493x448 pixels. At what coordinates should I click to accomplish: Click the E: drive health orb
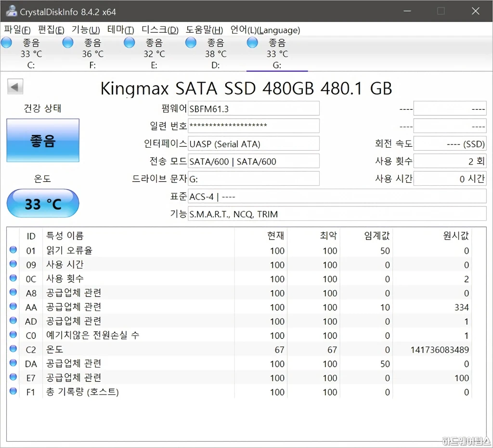point(129,43)
